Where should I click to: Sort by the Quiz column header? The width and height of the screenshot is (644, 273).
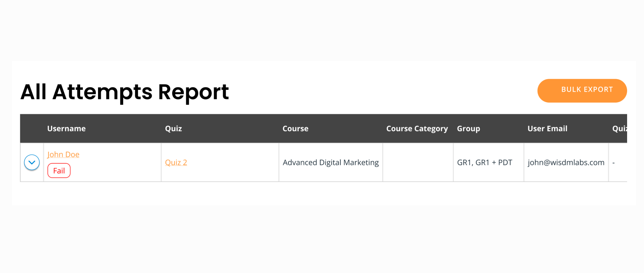(x=173, y=129)
